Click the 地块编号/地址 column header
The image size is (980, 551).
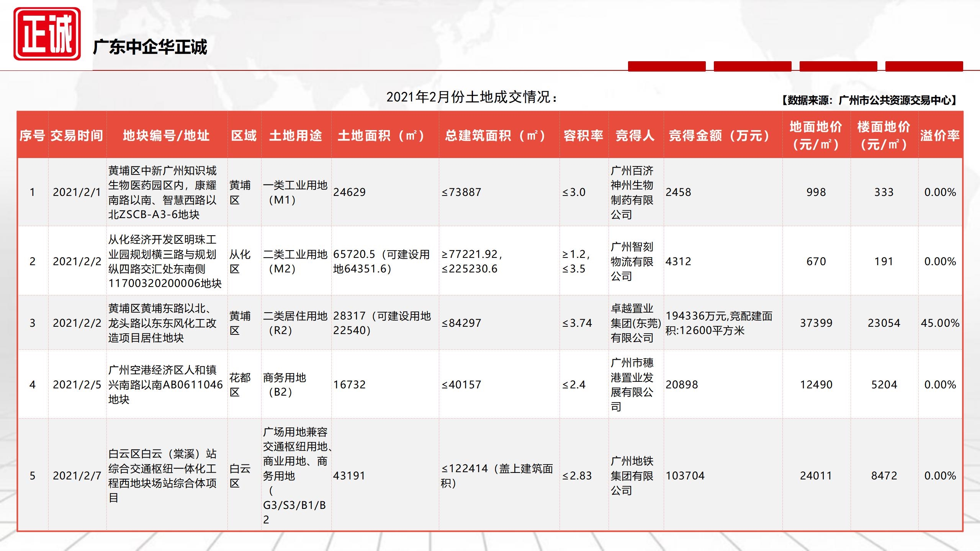pos(166,135)
